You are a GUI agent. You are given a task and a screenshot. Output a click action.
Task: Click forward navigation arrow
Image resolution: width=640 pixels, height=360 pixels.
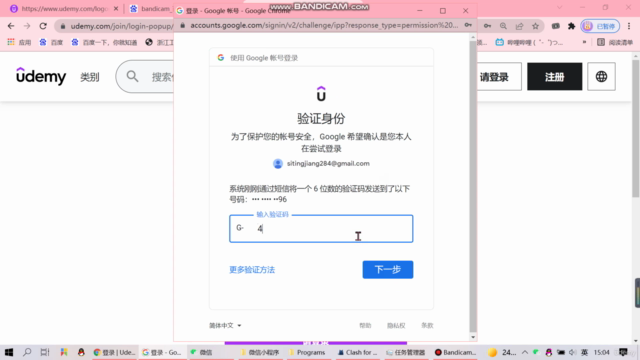tap(27, 26)
